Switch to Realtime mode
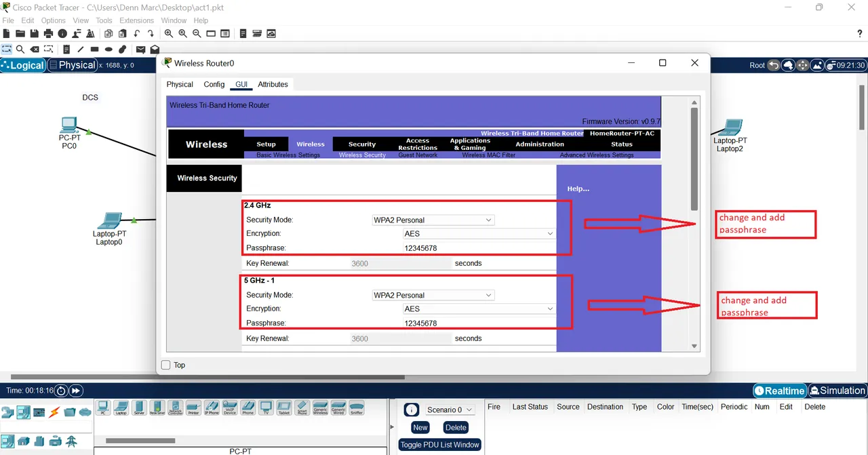This screenshot has width=868, height=455. tap(780, 391)
